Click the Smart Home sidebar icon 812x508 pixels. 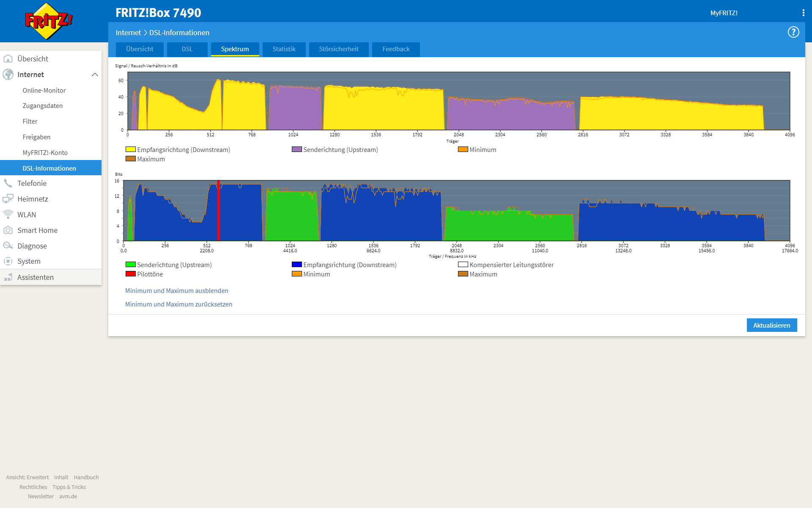8,230
